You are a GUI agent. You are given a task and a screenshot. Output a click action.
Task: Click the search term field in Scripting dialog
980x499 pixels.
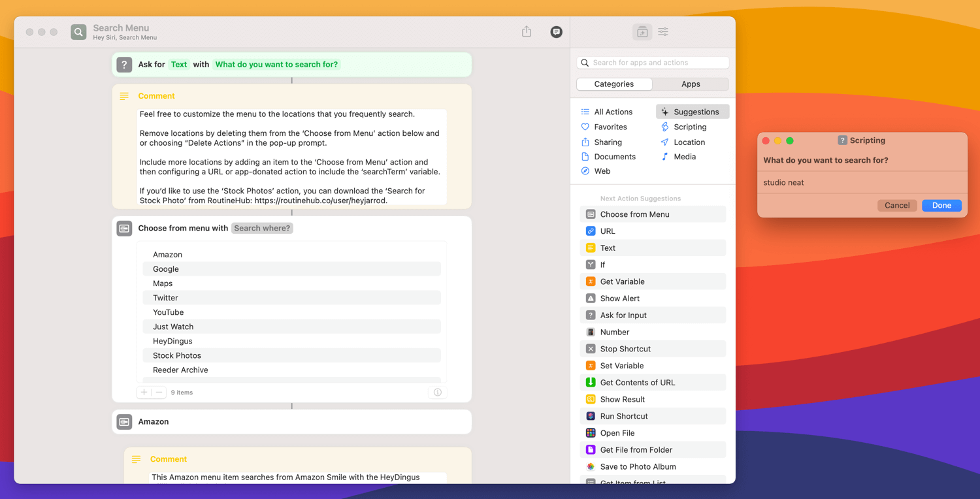click(862, 183)
